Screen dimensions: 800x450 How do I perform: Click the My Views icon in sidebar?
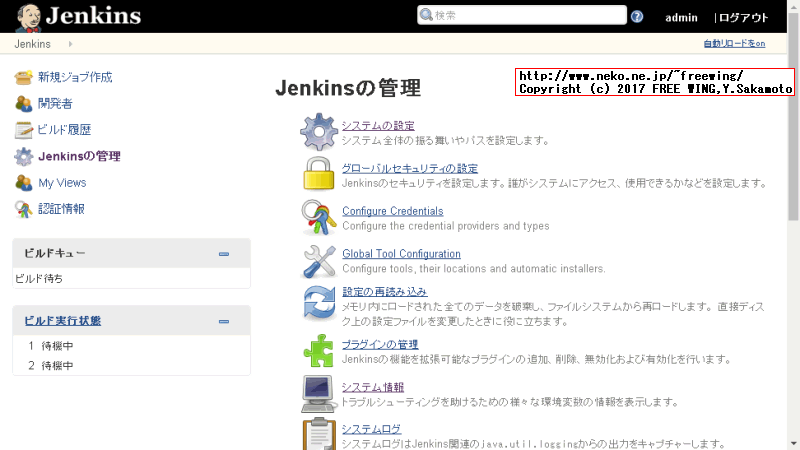(23, 183)
